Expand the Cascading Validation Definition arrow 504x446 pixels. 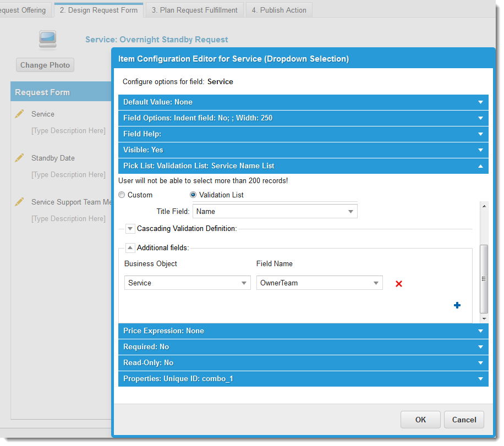point(130,229)
